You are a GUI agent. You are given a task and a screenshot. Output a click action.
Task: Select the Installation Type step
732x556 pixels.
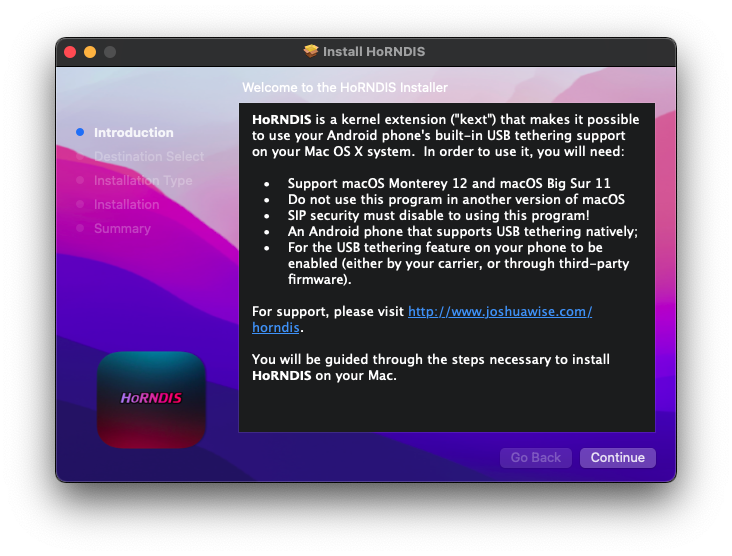pyautogui.click(x=143, y=181)
